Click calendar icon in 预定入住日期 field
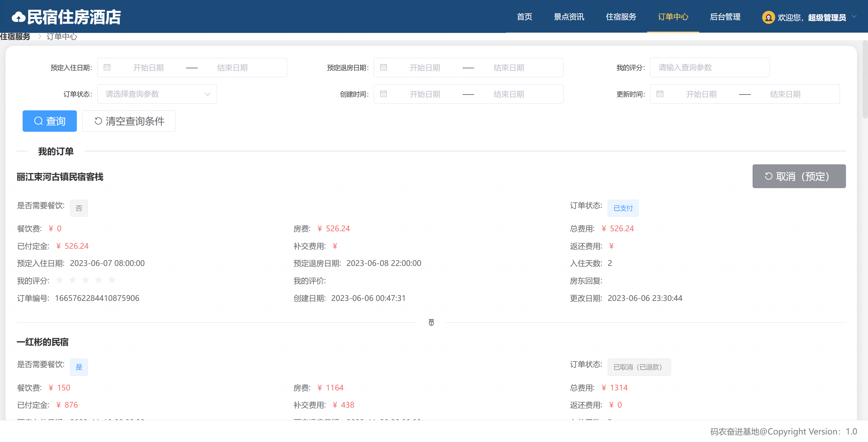868x442 pixels. (107, 68)
